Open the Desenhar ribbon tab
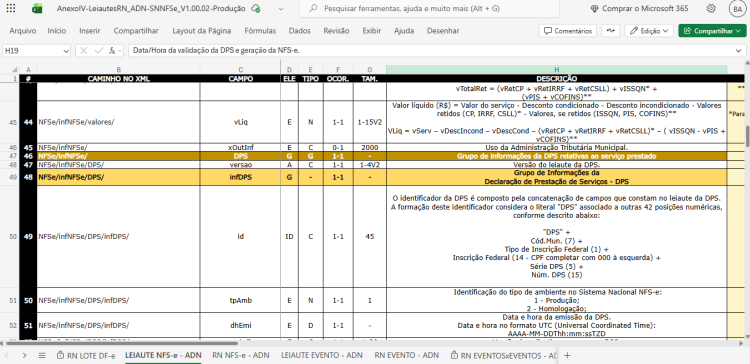This screenshot has height=364, width=750. 443,31
